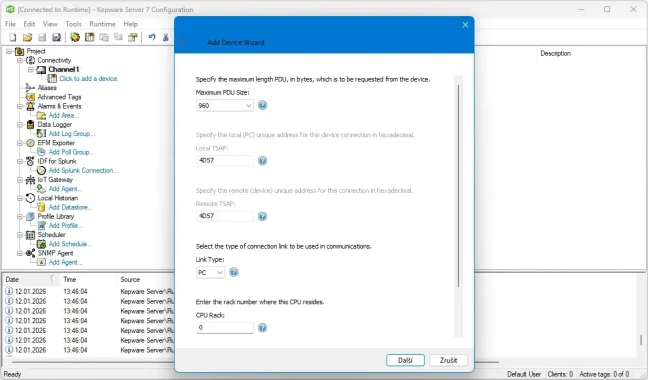Collapse the EFM Exporter node
Viewport: 648px width, 380px height.
pos(19,143)
